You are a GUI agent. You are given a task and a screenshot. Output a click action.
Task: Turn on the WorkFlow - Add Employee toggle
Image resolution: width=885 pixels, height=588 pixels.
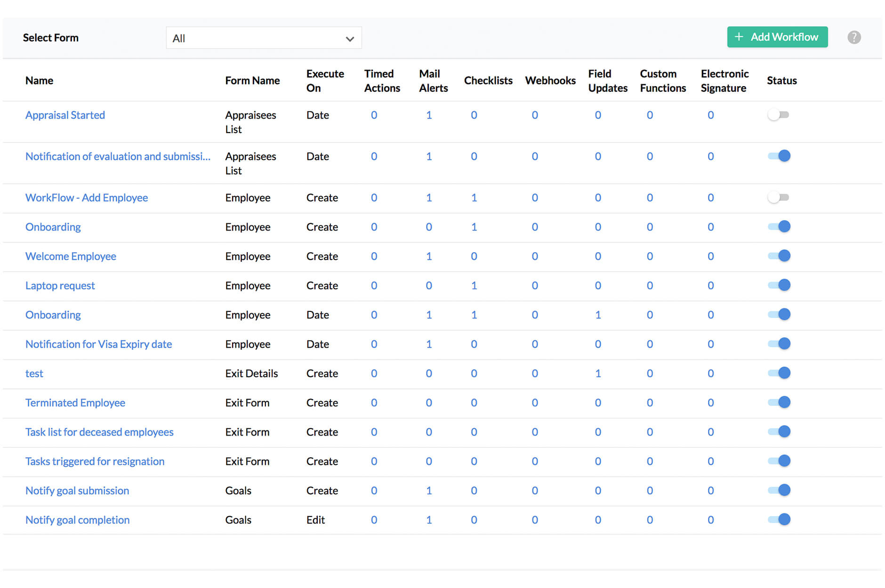pos(779,197)
